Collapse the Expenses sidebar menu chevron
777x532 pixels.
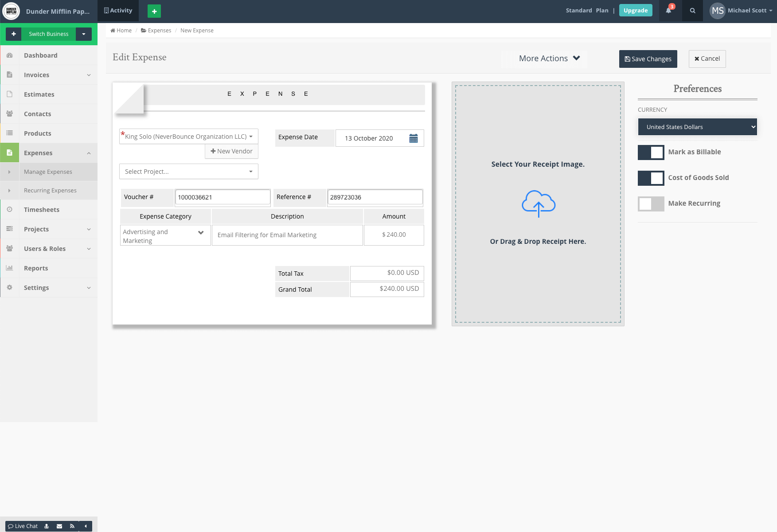coord(89,153)
